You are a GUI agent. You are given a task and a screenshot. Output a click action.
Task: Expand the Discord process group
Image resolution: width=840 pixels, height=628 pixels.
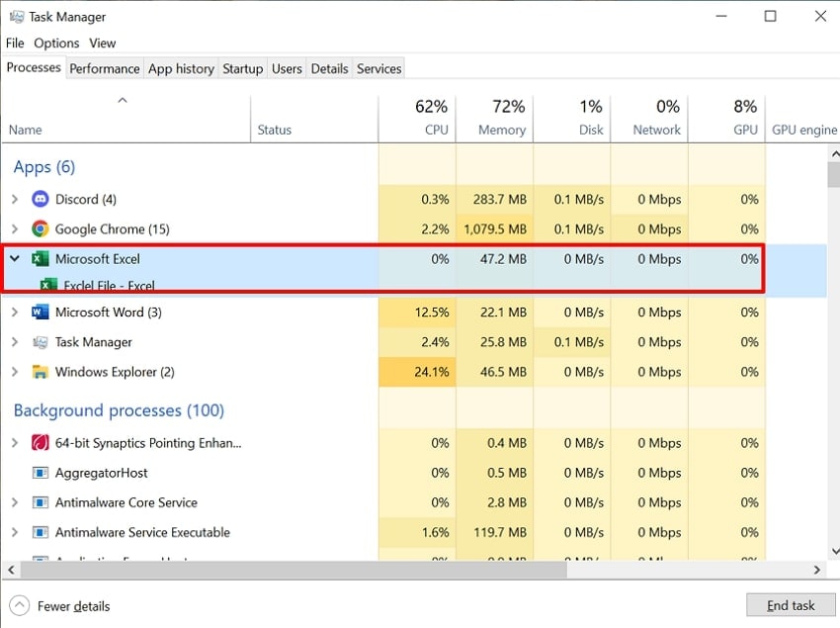tap(15, 199)
